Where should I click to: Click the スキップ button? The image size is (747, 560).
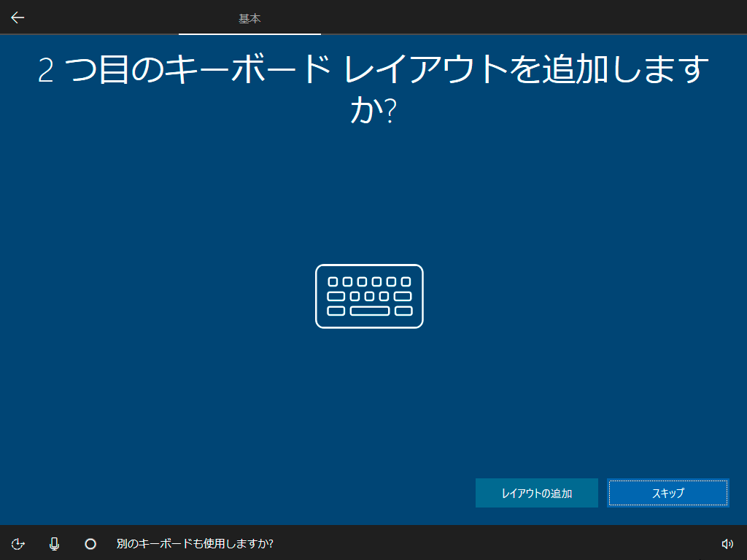[668, 493]
